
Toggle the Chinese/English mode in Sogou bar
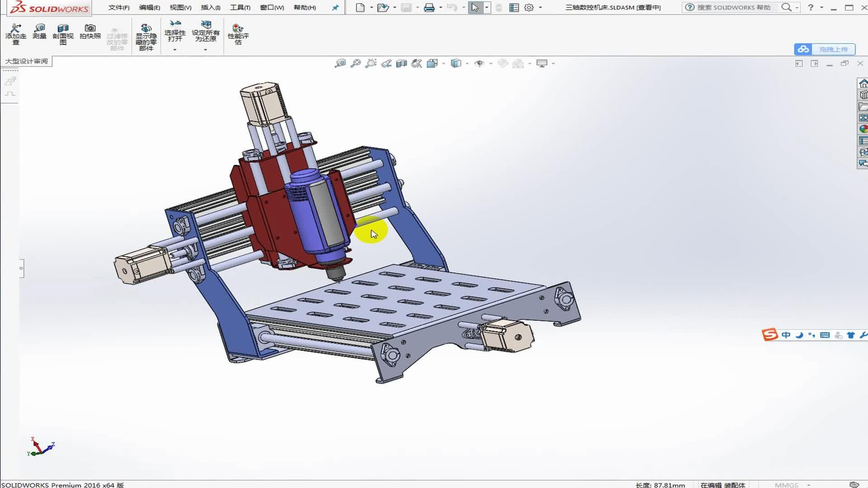click(x=786, y=335)
